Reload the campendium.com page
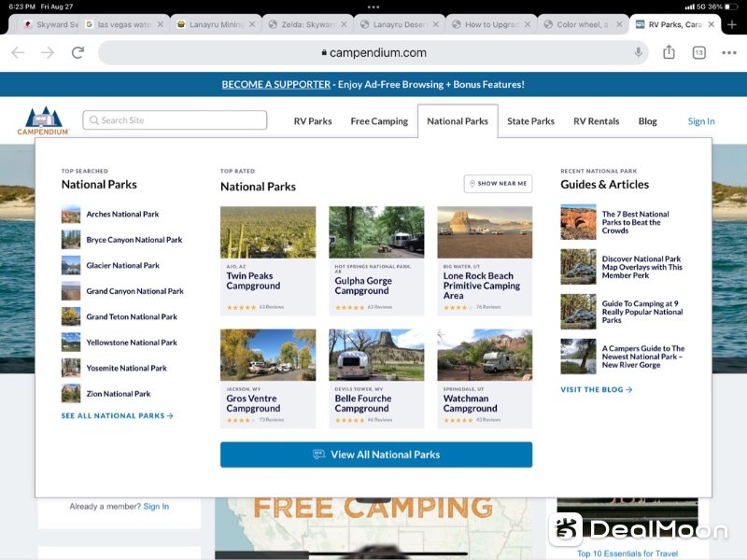 pyautogui.click(x=78, y=52)
